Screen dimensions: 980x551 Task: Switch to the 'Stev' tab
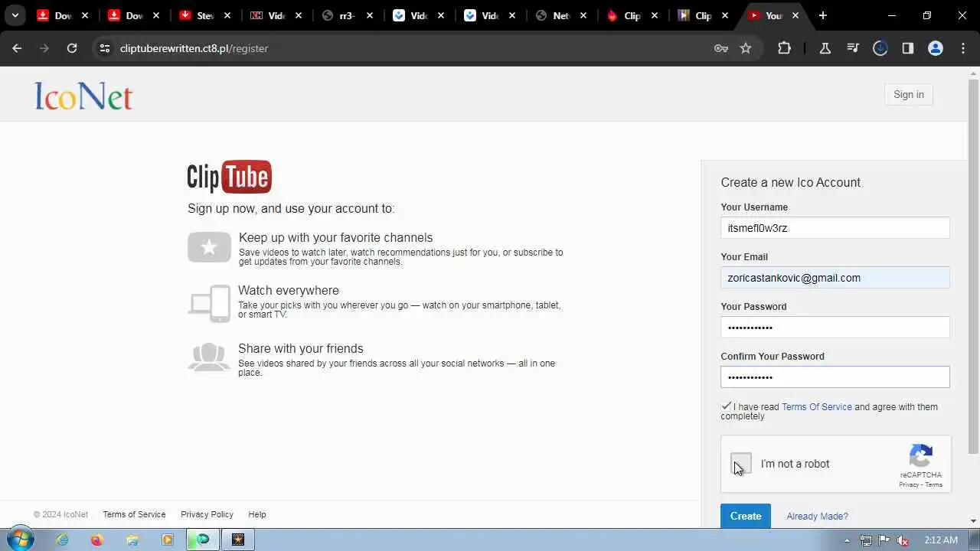[205, 15]
